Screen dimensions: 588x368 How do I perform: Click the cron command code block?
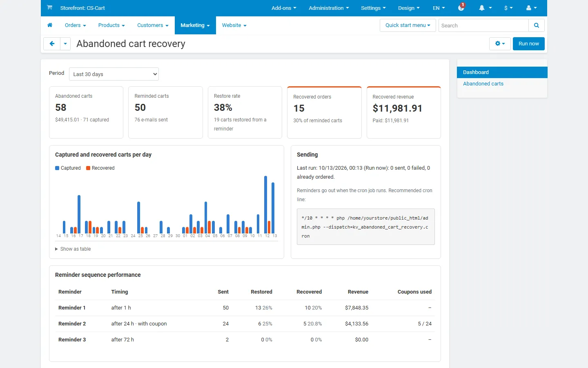pos(365,227)
